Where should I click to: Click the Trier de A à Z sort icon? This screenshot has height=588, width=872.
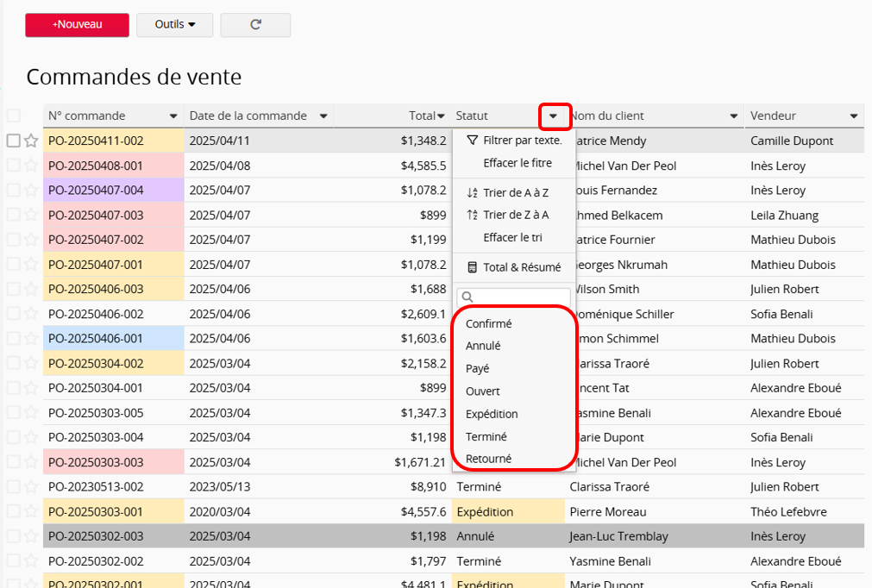pyautogui.click(x=471, y=193)
